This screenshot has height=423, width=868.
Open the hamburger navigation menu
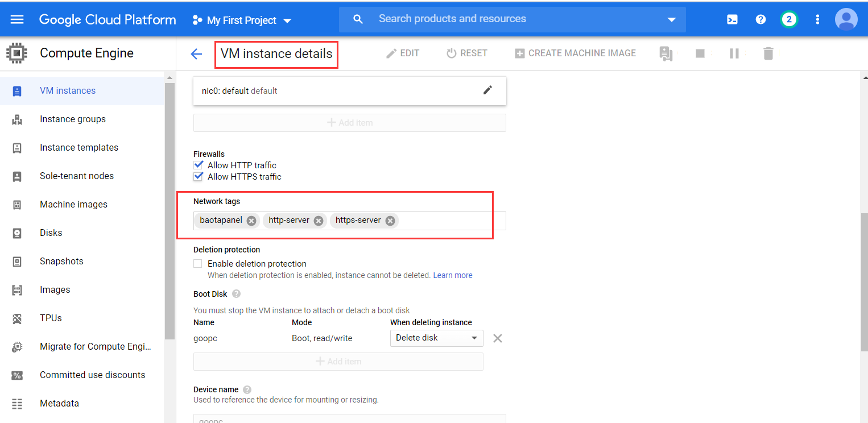coord(17,20)
